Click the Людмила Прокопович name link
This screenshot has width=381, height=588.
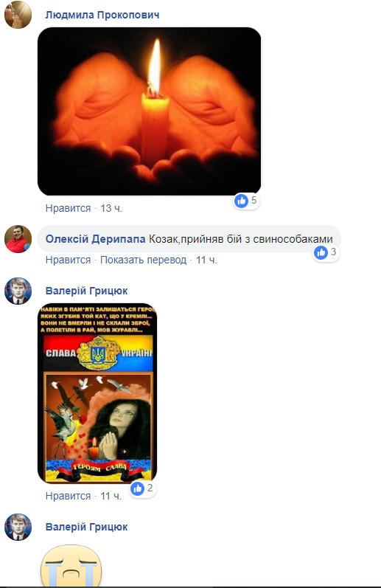[102, 15]
